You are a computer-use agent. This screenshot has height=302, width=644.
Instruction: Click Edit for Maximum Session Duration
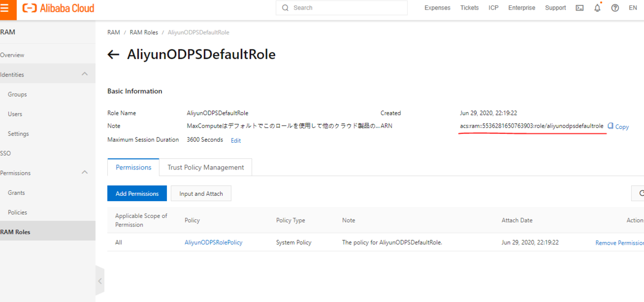[236, 141]
